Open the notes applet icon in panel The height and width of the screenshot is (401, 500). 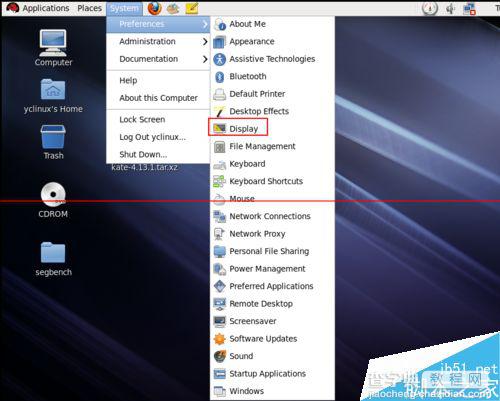[192, 8]
